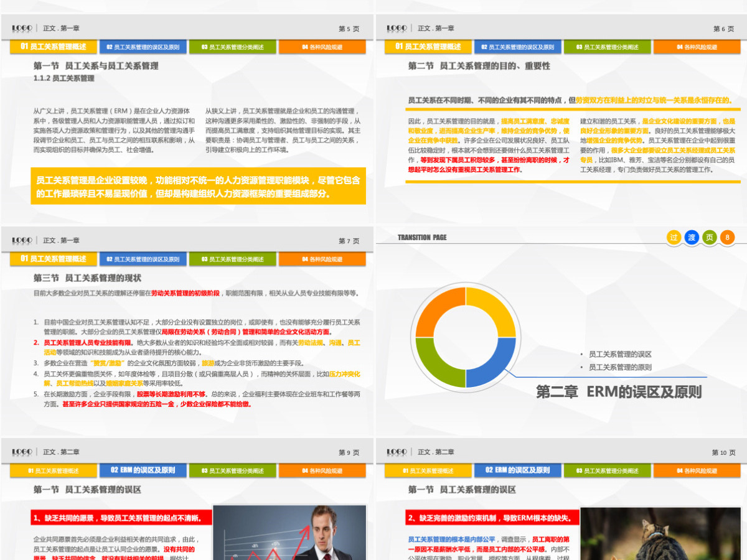Click the green '页' circle on the transition slide
This screenshot has height=560, width=747.
[x=710, y=237]
